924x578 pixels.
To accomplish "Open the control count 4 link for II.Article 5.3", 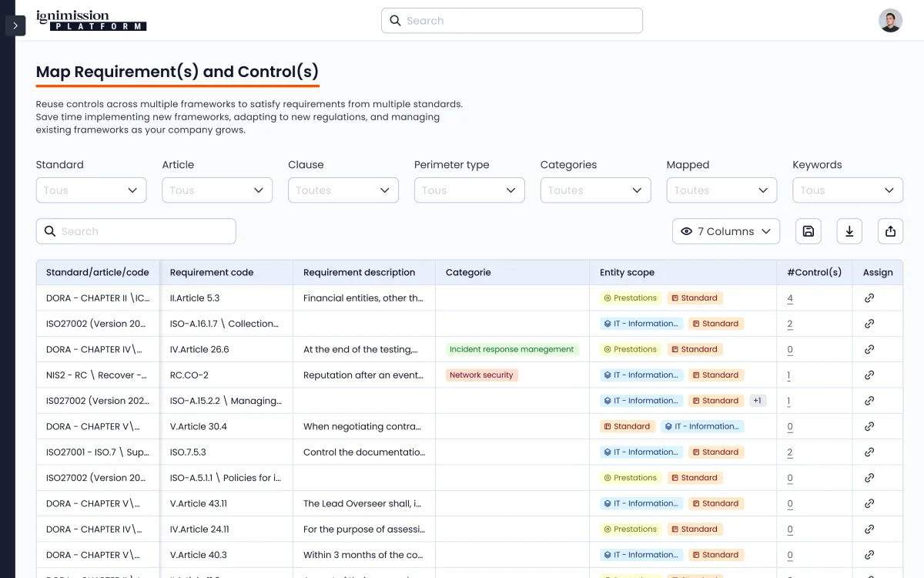I will pos(790,298).
